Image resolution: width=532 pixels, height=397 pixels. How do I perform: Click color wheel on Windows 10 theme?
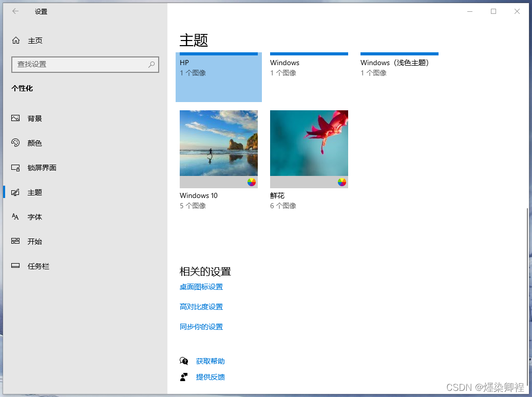point(252,182)
